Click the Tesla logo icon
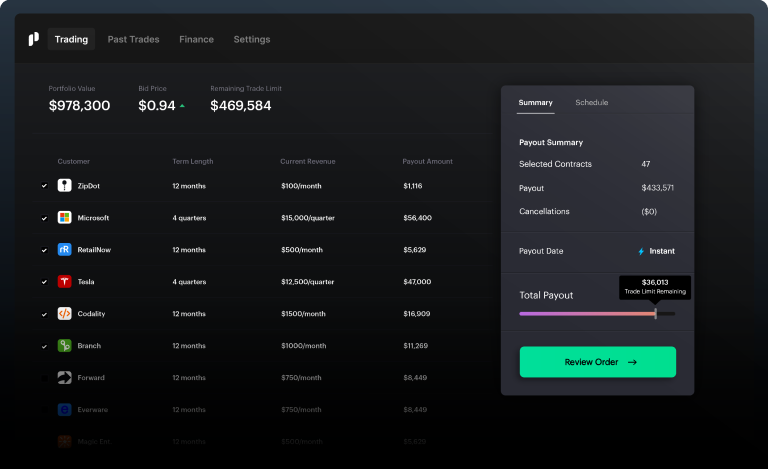 [64, 282]
